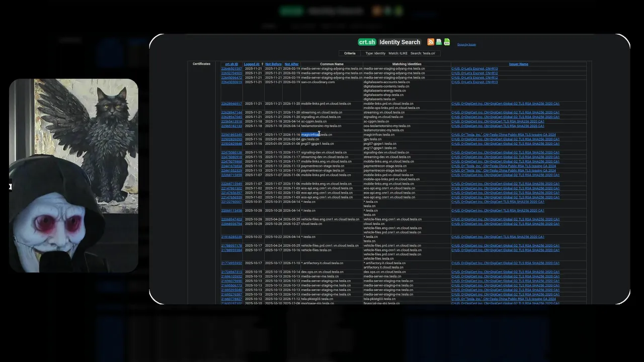Open certificate ID 22652704905
The height and width of the screenshot is (362, 644).
(231, 73)
